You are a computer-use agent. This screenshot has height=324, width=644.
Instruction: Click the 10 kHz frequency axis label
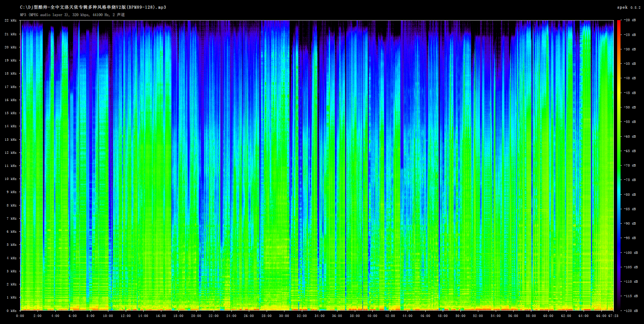[11, 179]
